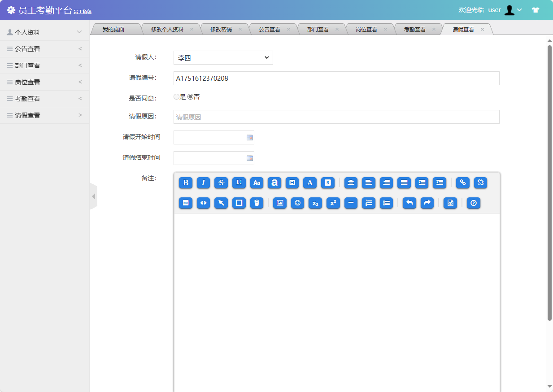Screen dimensions: 553x392
Task: Toggle the numbered list icon in the editor
Action: point(369,203)
